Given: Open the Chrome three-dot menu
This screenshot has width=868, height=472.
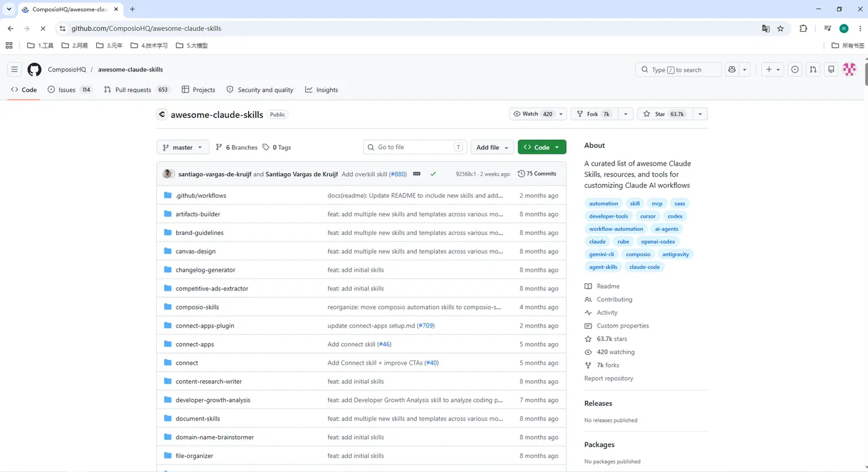Looking at the screenshot, I should point(859,29).
